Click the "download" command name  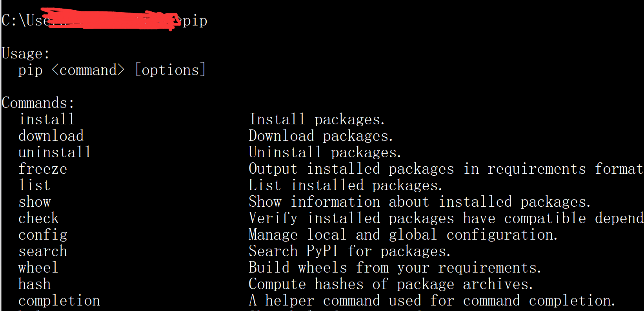pyautogui.click(x=51, y=136)
